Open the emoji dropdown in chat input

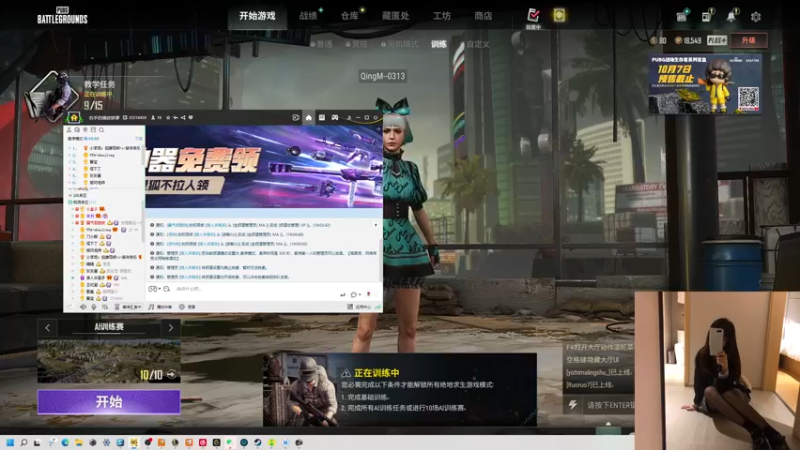click(154, 289)
